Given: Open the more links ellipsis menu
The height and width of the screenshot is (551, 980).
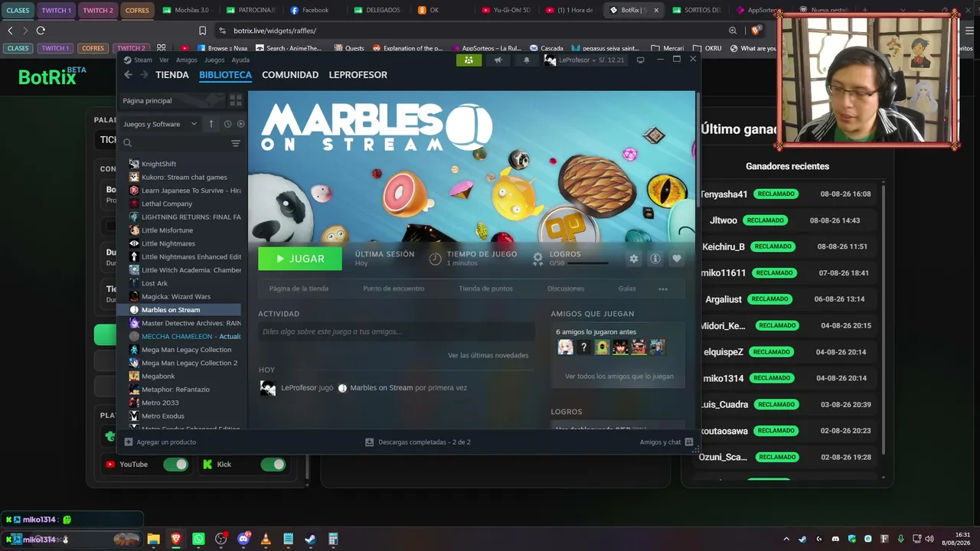Looking at the screenshot, I should click(x=663, y=289).
